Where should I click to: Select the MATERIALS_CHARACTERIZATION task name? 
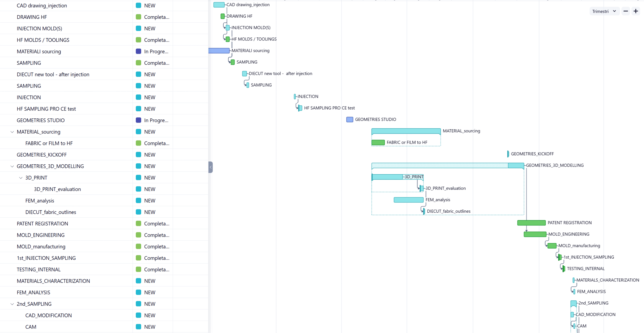pyautogui.click(x=53, y=281)
